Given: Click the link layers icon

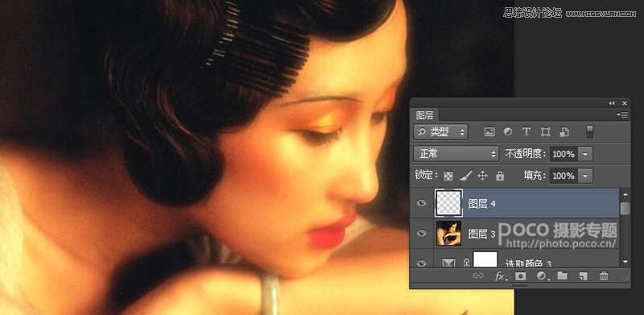Looking at the screenshot, I should click(x=478, y=276).
